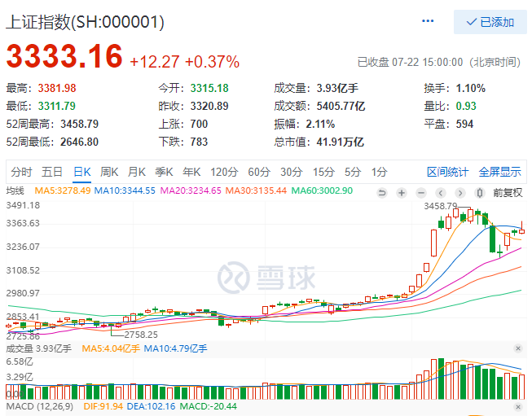Open the 前复权 adjustment dropdown

pyautogui.click(x=508, y=193)
